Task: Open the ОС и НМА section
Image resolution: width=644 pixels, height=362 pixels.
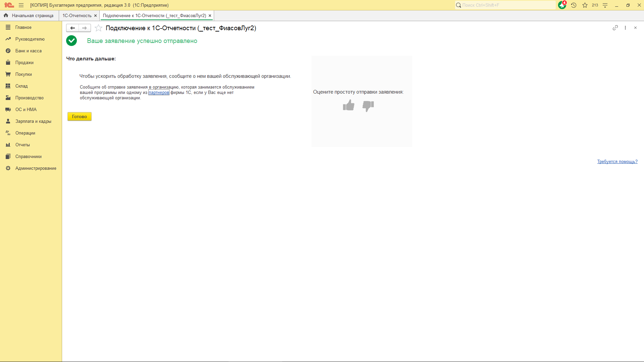Action: [31, 110]
